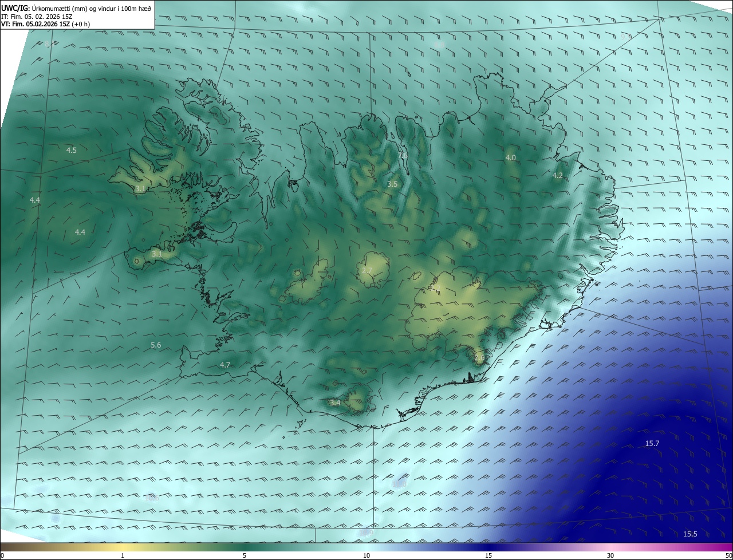Screen dimensions: 733x560
Task: Select the '15' tick on the color scale
Action: (x=488, y=555)
